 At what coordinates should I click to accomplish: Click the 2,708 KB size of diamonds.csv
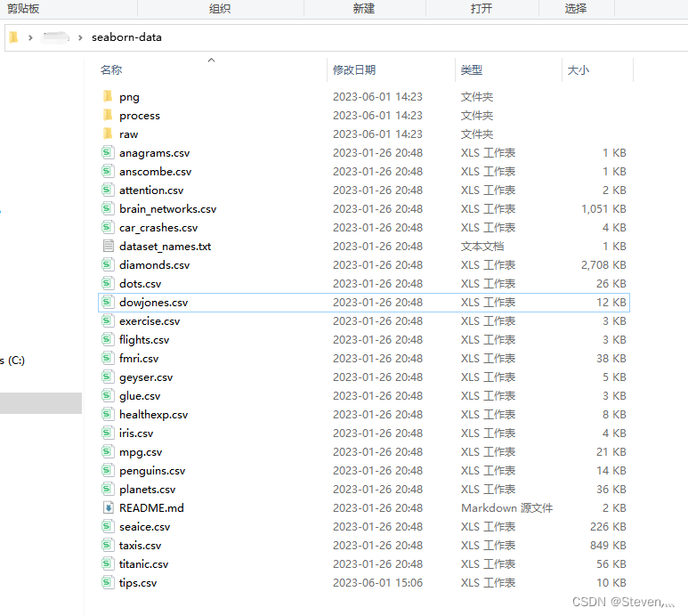(603, 264)
